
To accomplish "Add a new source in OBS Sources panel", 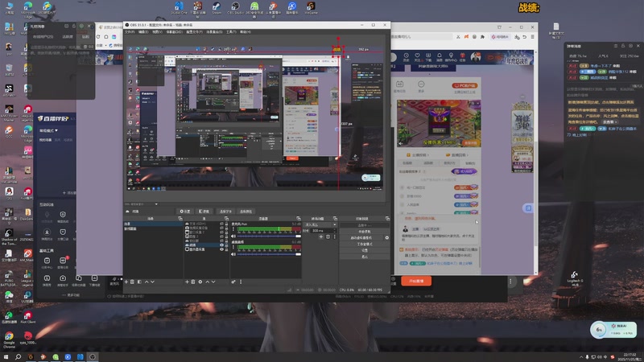I will click(x=187, y=282).
